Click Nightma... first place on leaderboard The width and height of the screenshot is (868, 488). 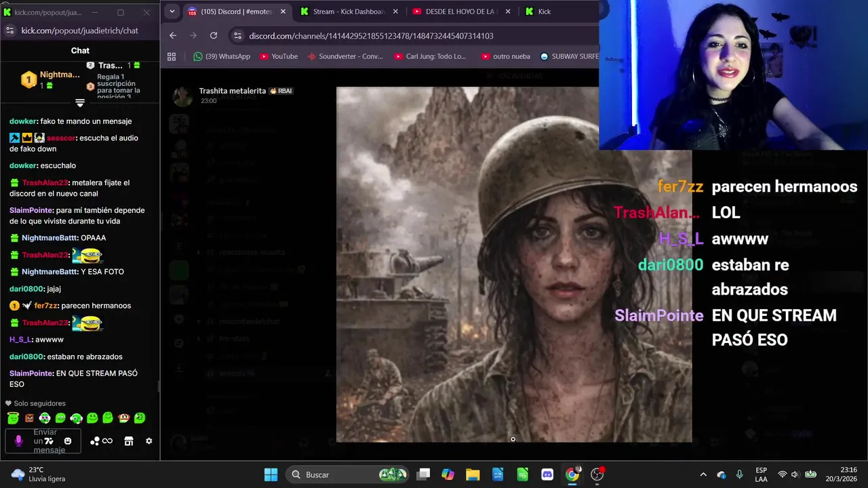click(60, 75)
